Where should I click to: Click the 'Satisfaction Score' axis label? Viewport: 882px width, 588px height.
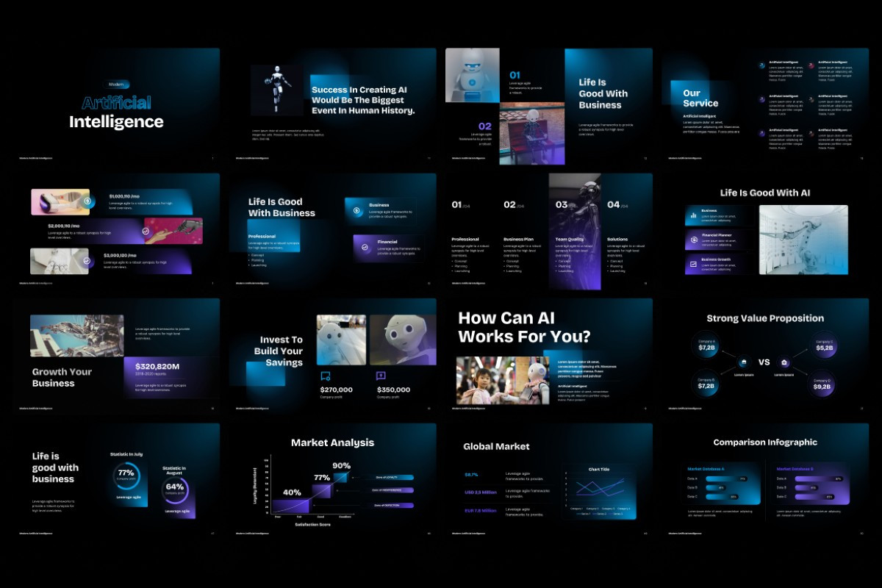click(313, 524)
